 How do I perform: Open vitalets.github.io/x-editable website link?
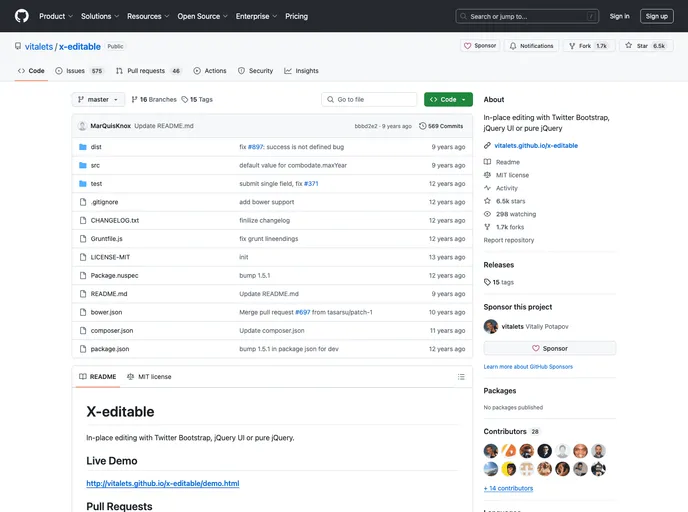(536, 146)
